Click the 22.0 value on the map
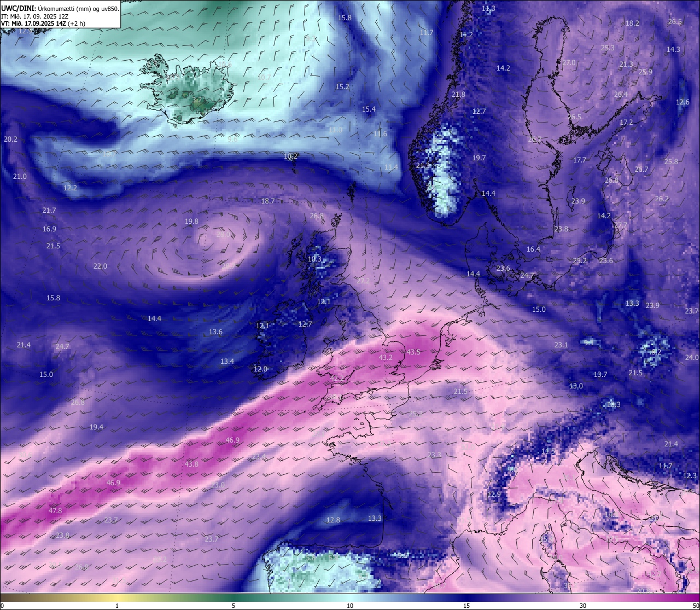The width and height of the screenshot is (700, 610). 100,266
